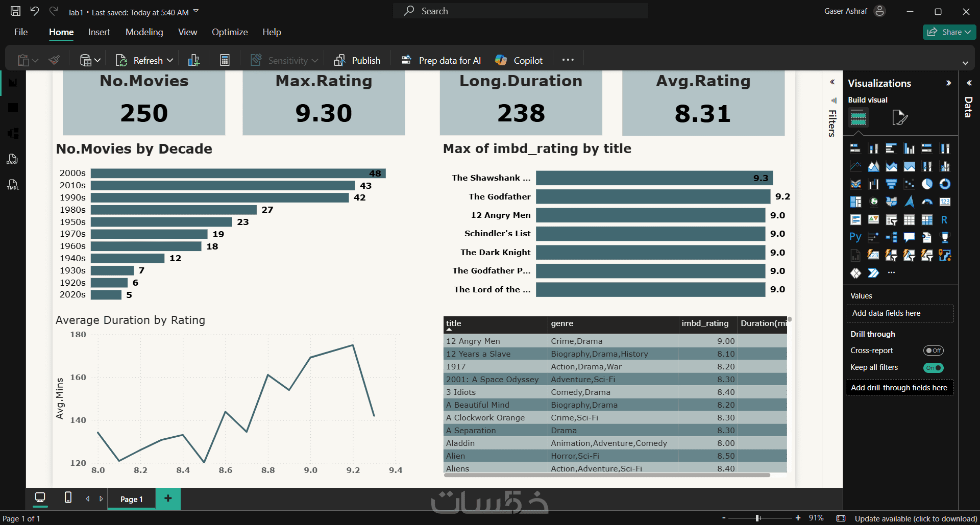Image resolution: width=980 pixels, height=525 pixels.
Task: Collapse the Visualizations pane chevron
Action: (x=948, y=83)
